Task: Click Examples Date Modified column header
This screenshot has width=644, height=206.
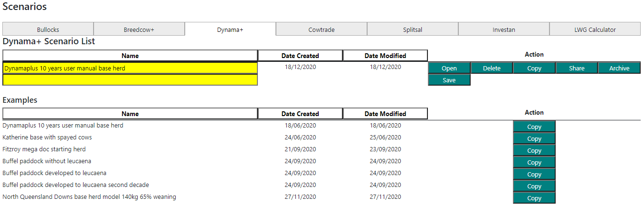Action: pyautogui.click(x=385, y=114)
